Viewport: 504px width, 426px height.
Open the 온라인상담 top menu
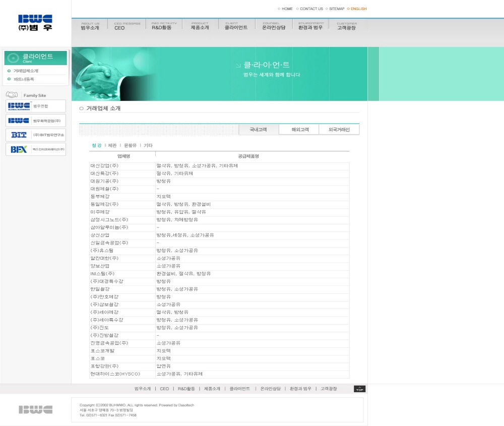[274, 26]
